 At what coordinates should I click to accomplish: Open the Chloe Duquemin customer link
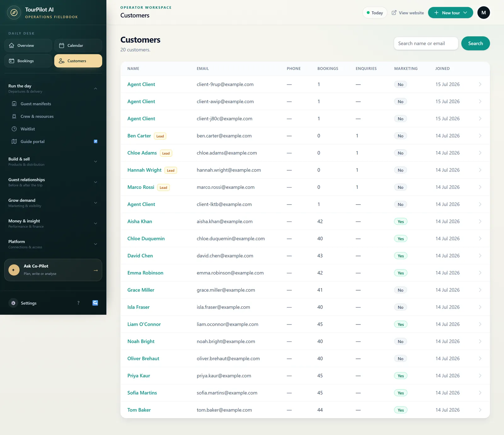146,239
